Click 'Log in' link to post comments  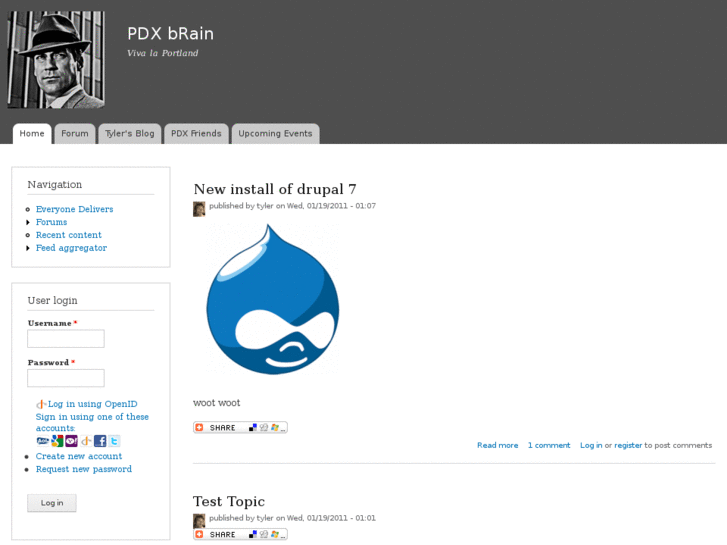tap(591, 445)
